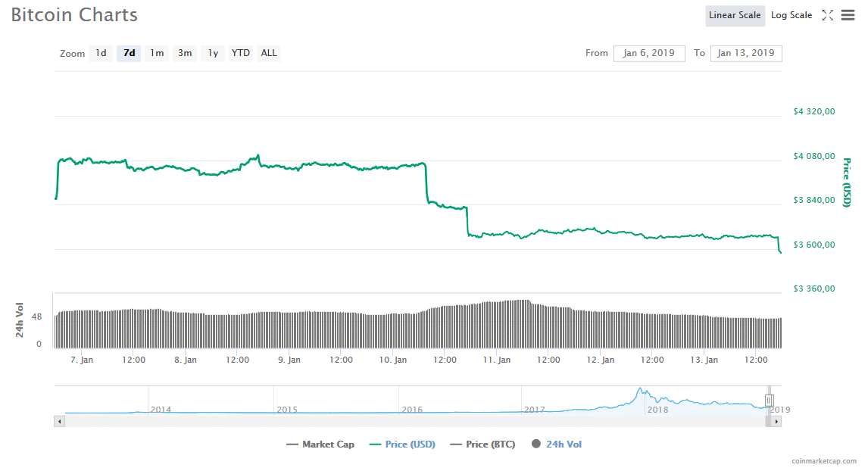This screenshot has width=868, height=471.
Task: Toggle fullscreen chart view icon
Action: (827, 15)
